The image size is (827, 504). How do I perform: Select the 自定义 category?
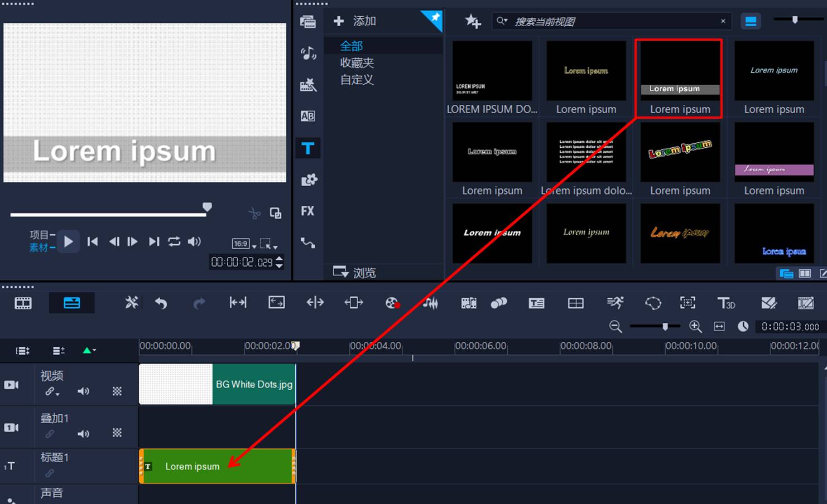357,80
